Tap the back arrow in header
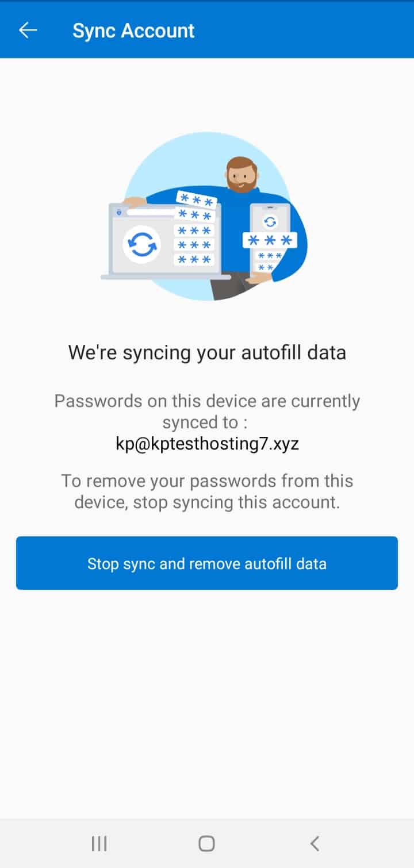Image resolution: width=414 pixels, height=868 pixels. coord(28,30)
